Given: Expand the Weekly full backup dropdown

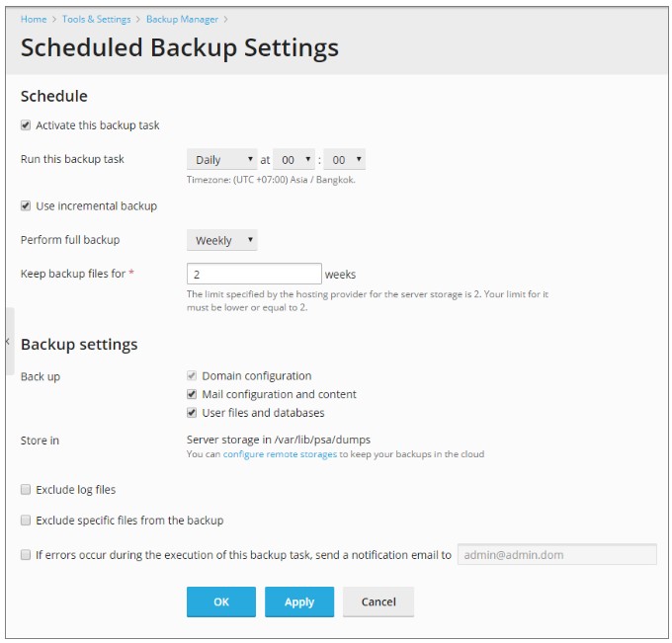Looking at the screenshot, I should point(222,240).
